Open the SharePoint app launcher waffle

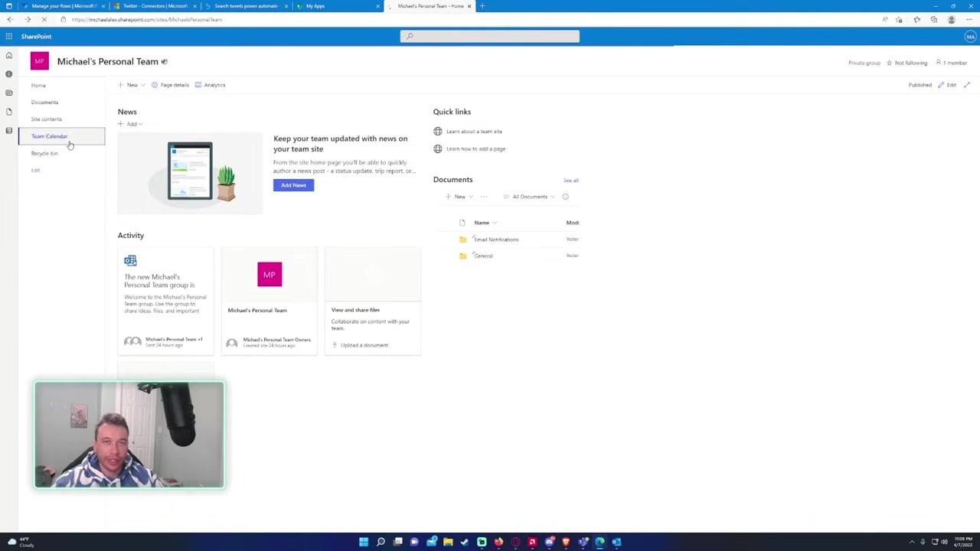click(x=8, y=36)
